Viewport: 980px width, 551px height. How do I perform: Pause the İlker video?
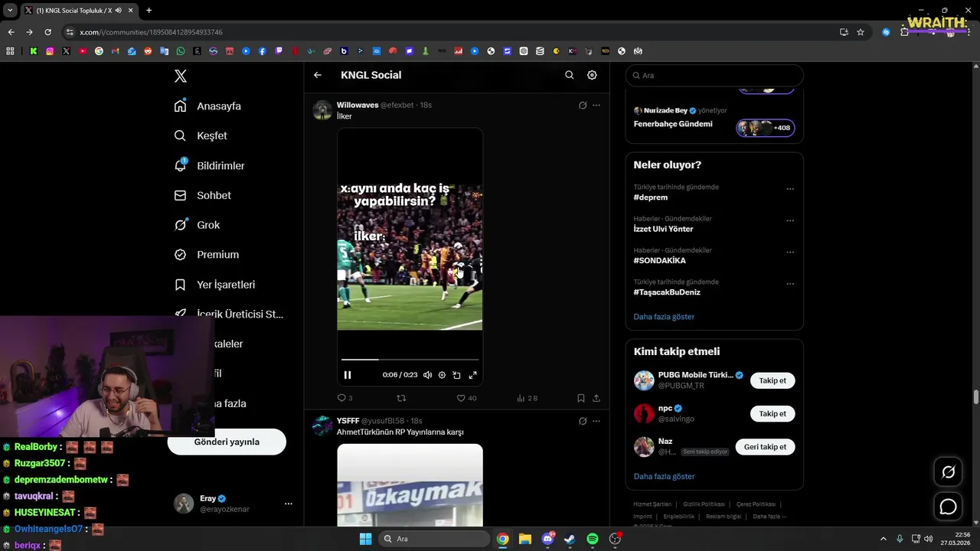click(x=348, y=375)
